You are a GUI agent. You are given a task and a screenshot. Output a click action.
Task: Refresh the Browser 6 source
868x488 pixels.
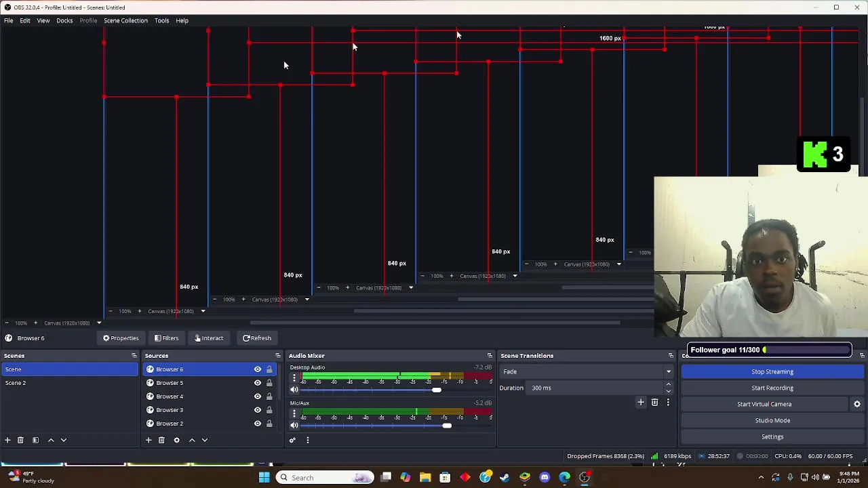pos(257,338)
